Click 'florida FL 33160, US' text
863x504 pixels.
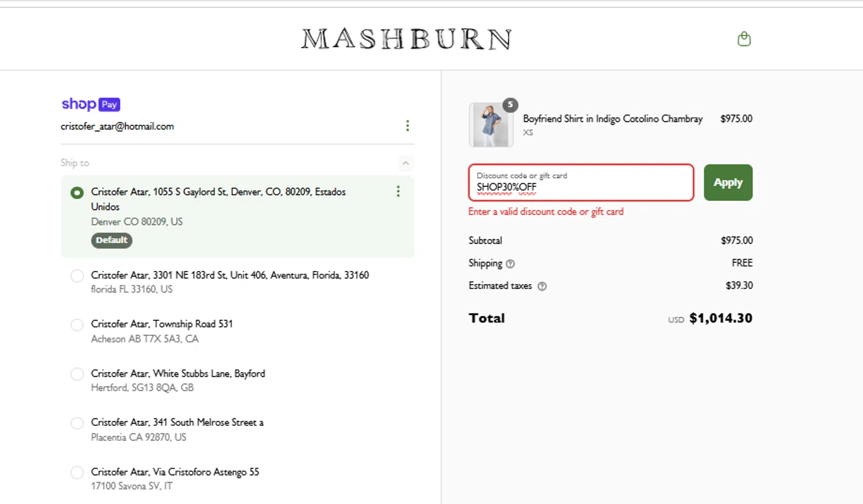[x=132, y=289]
